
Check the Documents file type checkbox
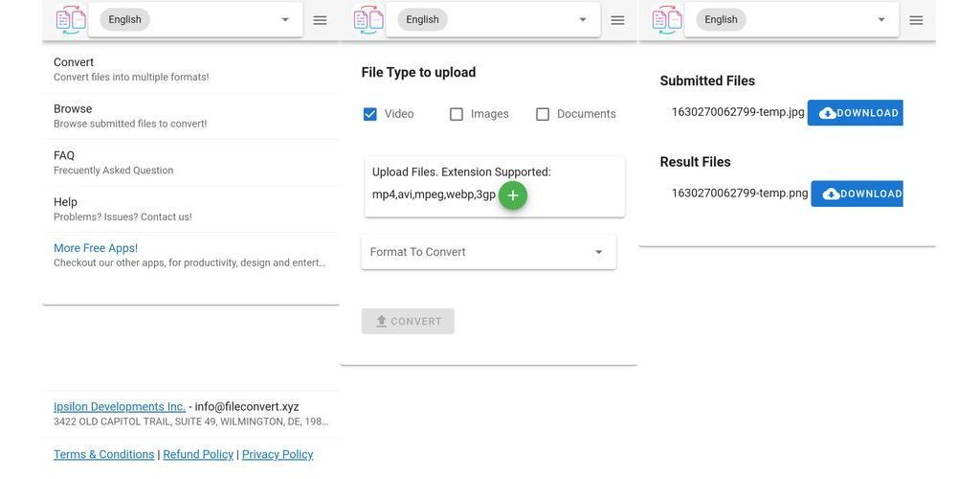click(543, 114)
